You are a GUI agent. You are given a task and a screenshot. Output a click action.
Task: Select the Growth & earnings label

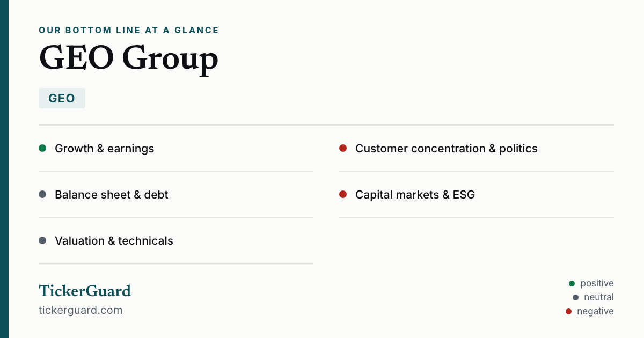[104, 149]
